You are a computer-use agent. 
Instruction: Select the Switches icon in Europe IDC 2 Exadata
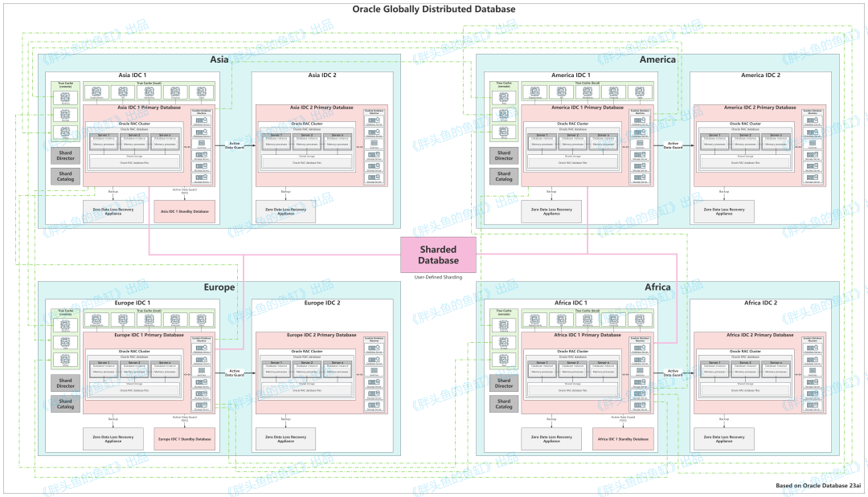[x=375, y=371]
